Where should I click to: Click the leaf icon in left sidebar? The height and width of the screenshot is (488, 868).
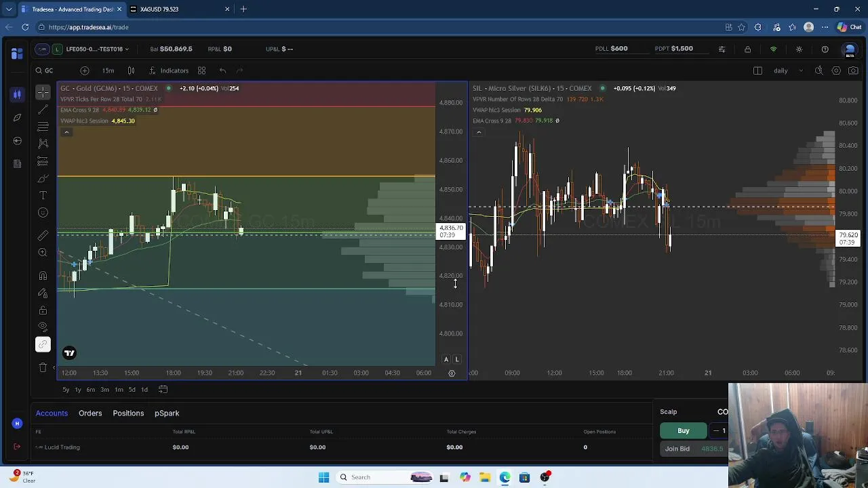17,117
